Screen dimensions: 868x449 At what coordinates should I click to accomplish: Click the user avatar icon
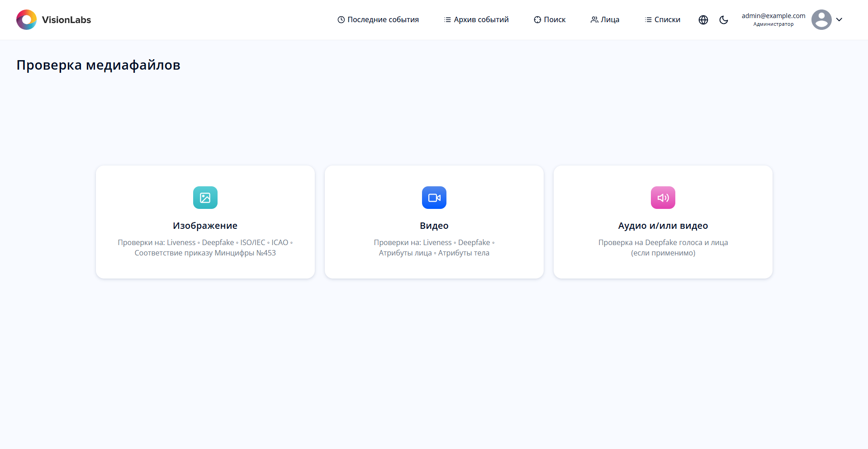point(821,20)
